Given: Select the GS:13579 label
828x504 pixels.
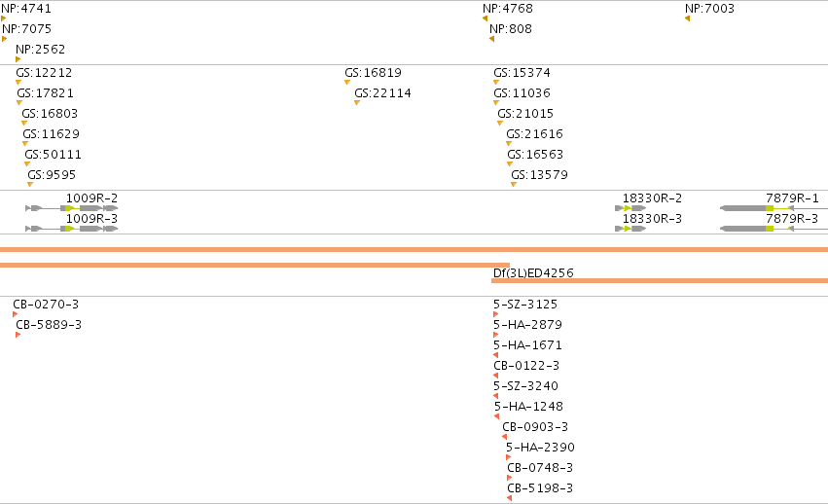Looking at the screenshot, I should click(540, 175).
